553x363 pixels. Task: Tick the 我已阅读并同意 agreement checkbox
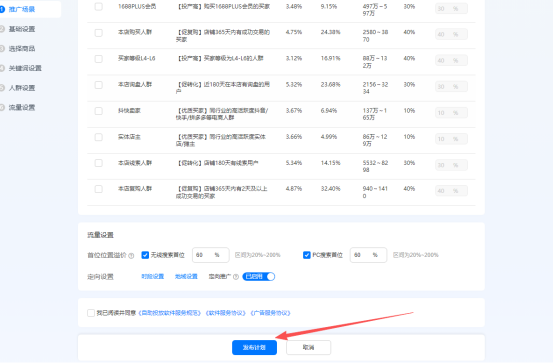coord(91,313)
